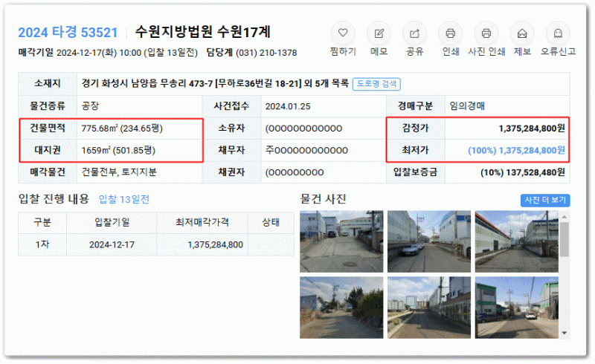Click the 공유 share icon
595x364 pixels.
(414, 33)
